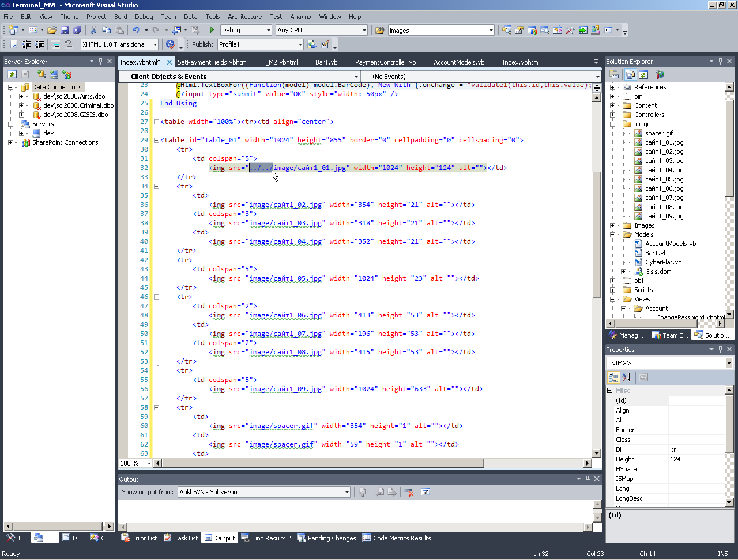Click Show All Files in Solution Explorer
Viewport: 738px width, 560px height.
(631, 74)
